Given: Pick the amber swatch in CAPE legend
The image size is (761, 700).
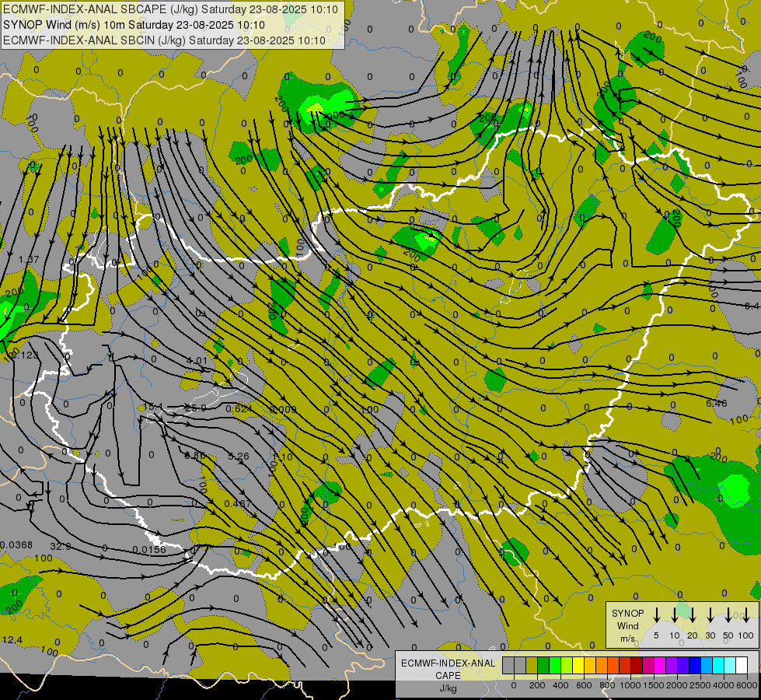Looking at the screenshot, I should (590, 665).
